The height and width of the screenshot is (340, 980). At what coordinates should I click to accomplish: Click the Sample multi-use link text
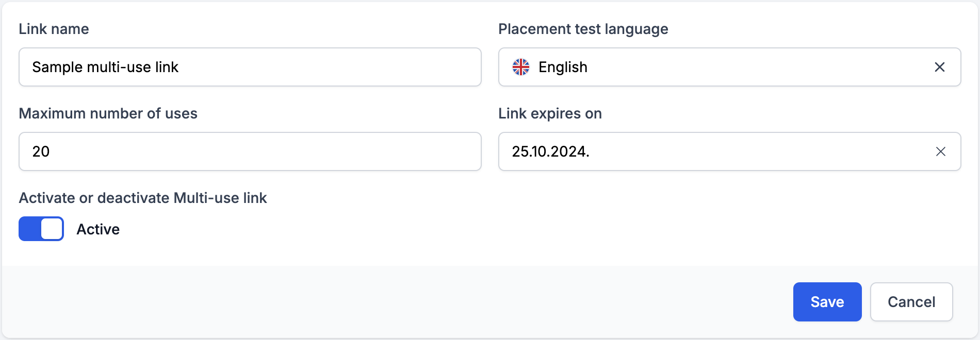(105, 67)
